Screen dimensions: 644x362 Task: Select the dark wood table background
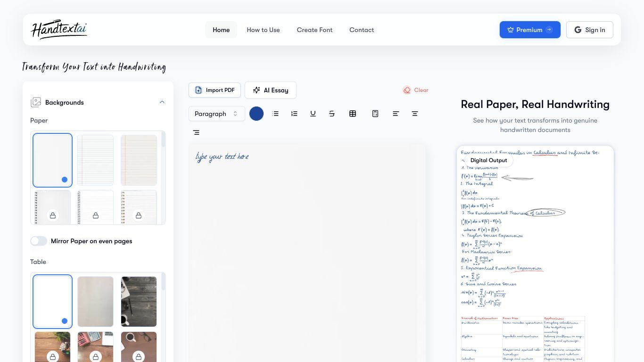coord(139,302)
